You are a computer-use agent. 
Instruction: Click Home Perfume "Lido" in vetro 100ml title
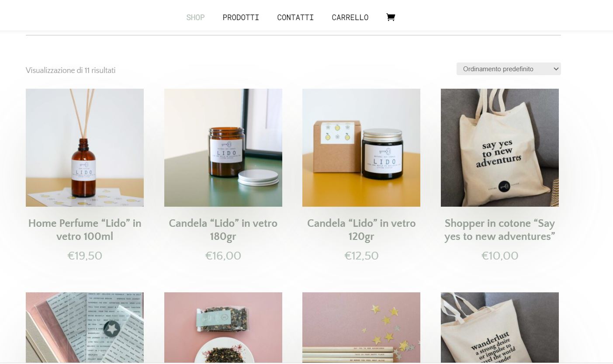85,230
